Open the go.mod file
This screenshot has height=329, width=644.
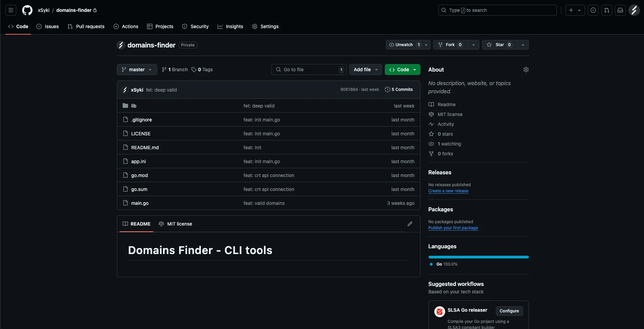[140, 175]
